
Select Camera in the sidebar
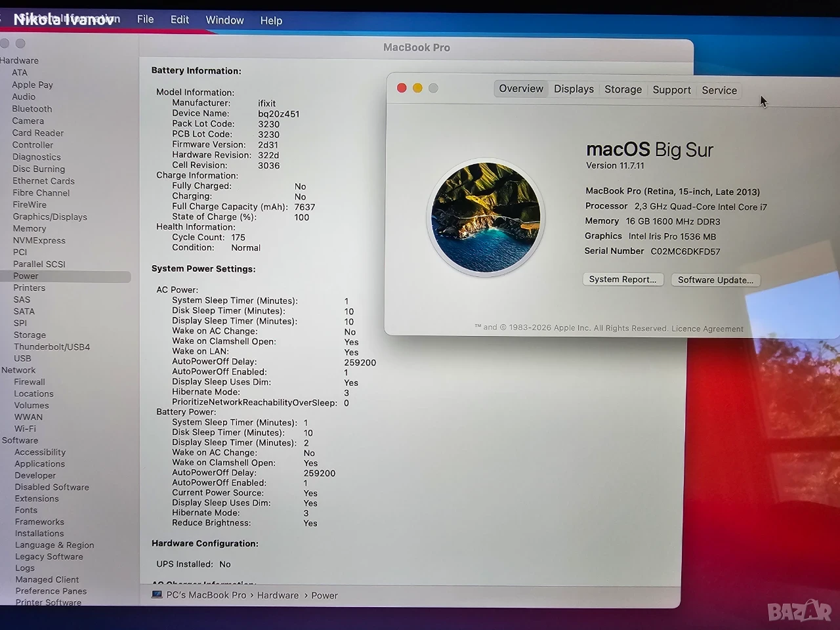(x=28, y=121)
